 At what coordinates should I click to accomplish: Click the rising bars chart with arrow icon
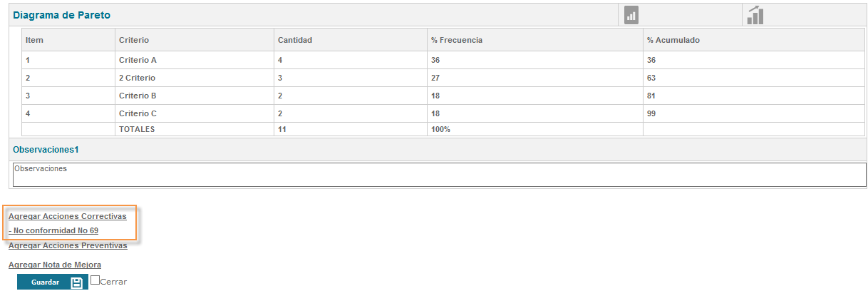pos(755,15)
